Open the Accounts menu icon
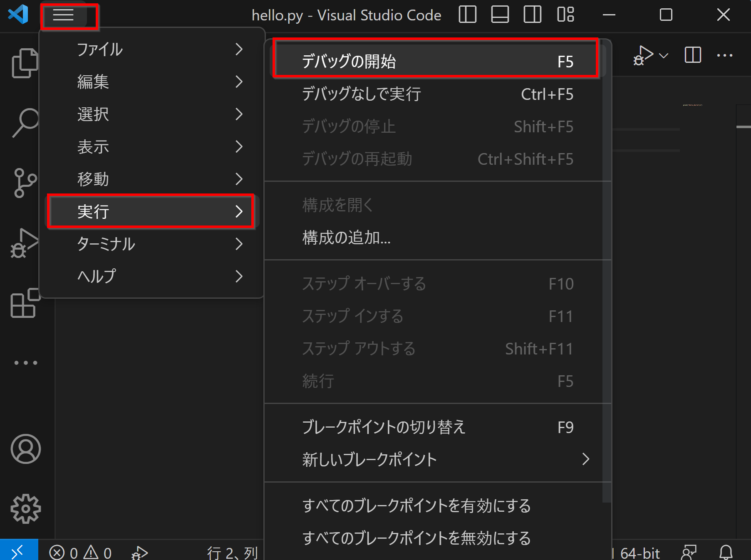 click(25, 449)
